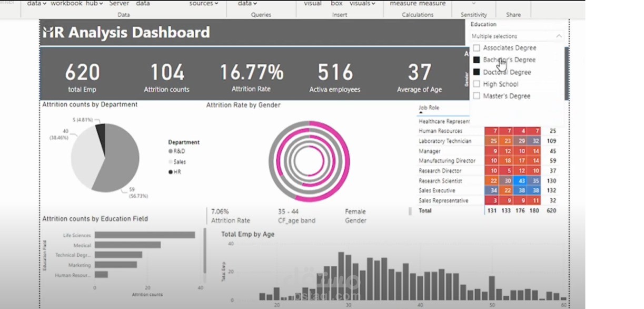Uncheck Bachelor's Degree in Education slicer
This screenshot has width=644, height=309.
(477, 60)
